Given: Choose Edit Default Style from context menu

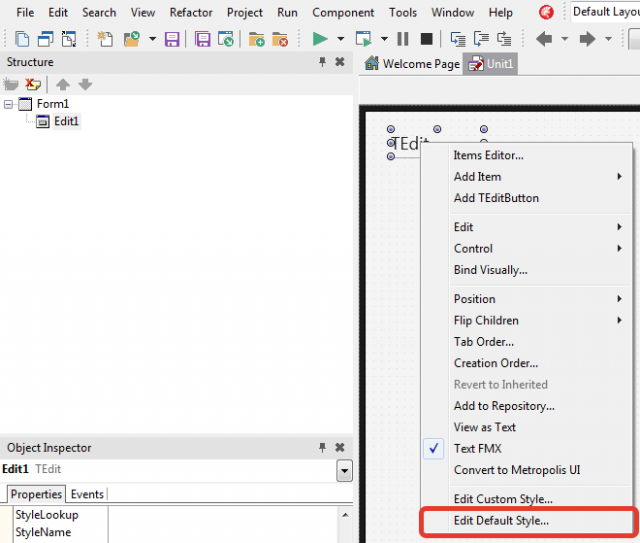Looking at the screenshot, I should coord(527,521).
